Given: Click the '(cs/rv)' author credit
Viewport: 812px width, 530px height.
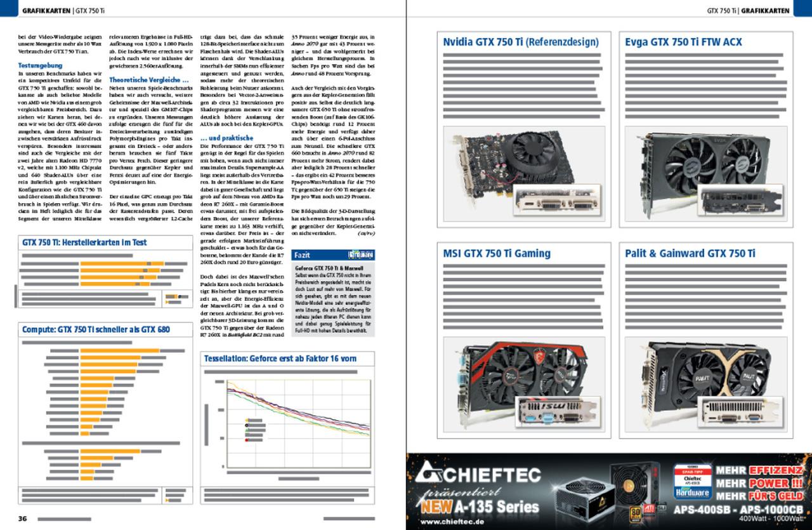Looking at the screenshot, I should coord(367,233).
